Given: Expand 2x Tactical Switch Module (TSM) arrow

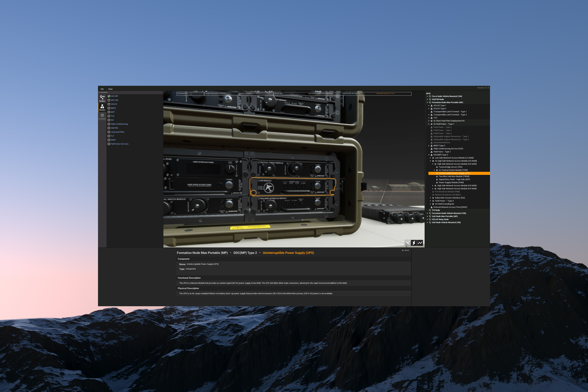Looking at the screenshot, I should pos(434,170).
